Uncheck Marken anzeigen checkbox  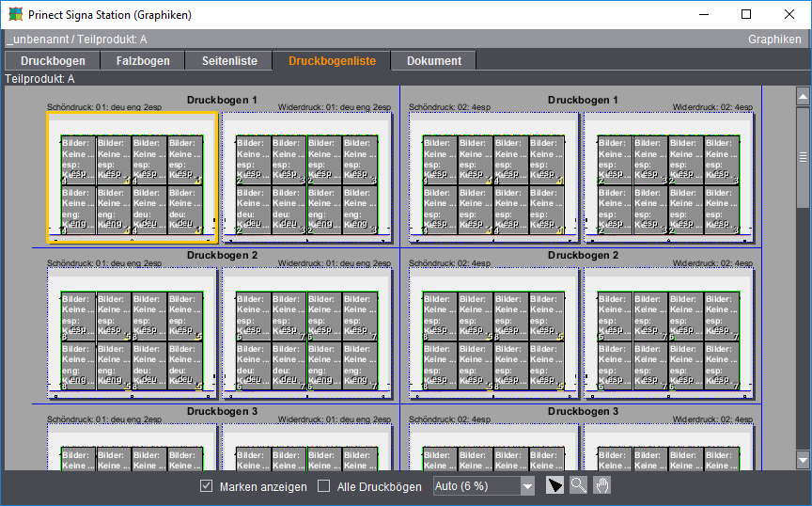[x=207, y=486]
